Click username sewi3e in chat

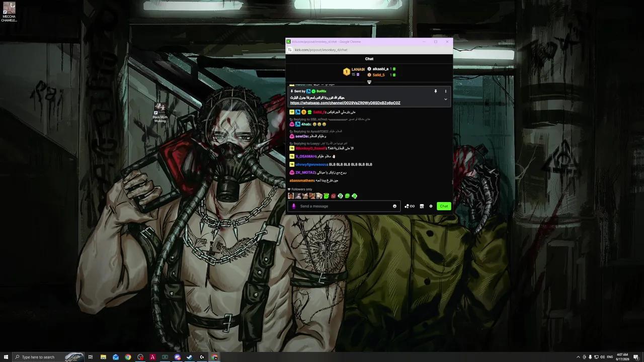click(x=301, y=136)
